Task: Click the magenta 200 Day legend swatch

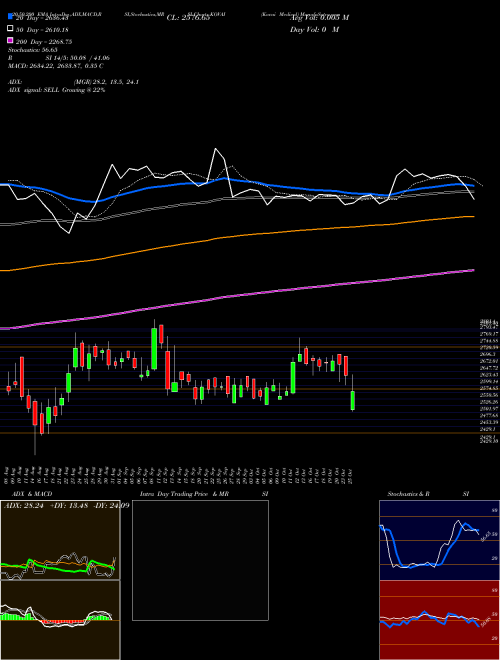Action: pyautogui.click(x=11, y=40)
